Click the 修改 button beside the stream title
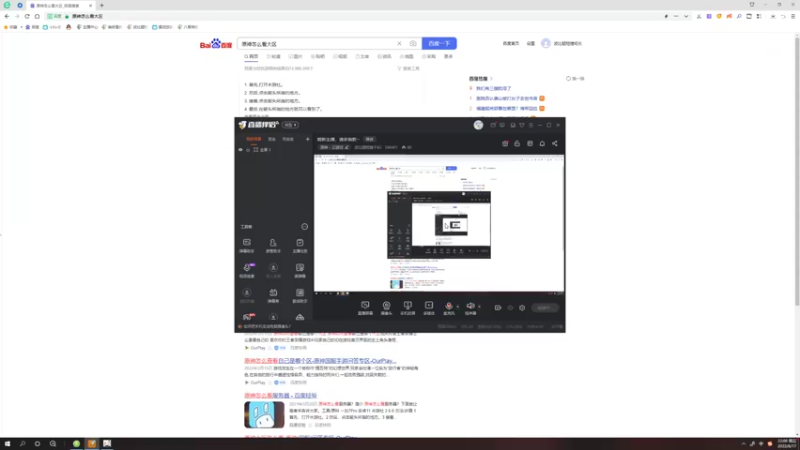 coord(370,139)
